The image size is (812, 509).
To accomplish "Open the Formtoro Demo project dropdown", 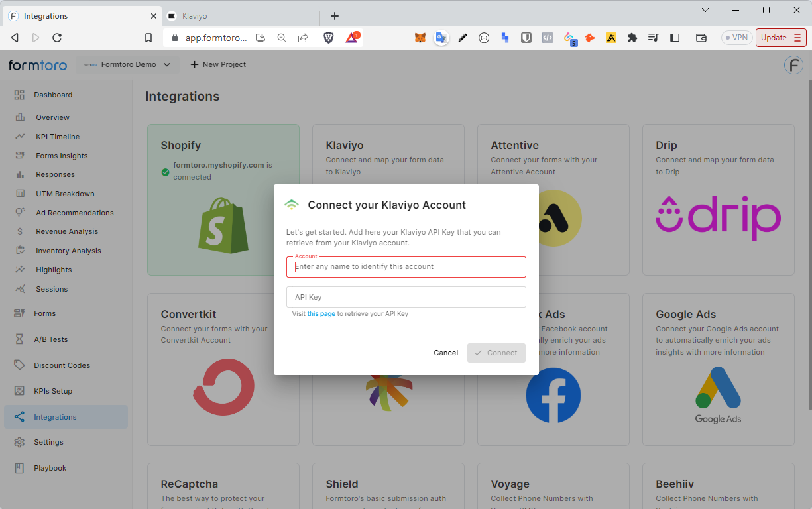I will click(127, 64).
